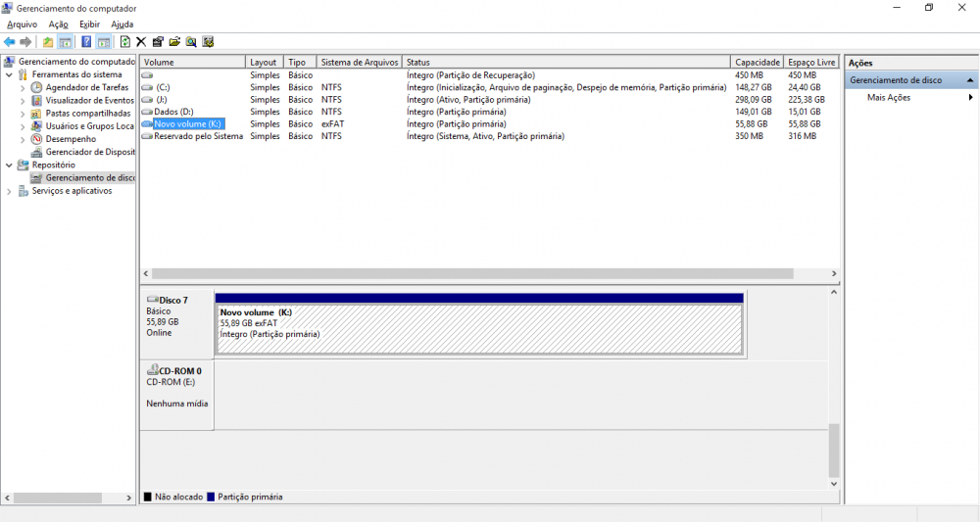The height and width of the screenshot is (522, 980).
Task: Sort by the Sistema de Arquivos column
Action: 360,62
